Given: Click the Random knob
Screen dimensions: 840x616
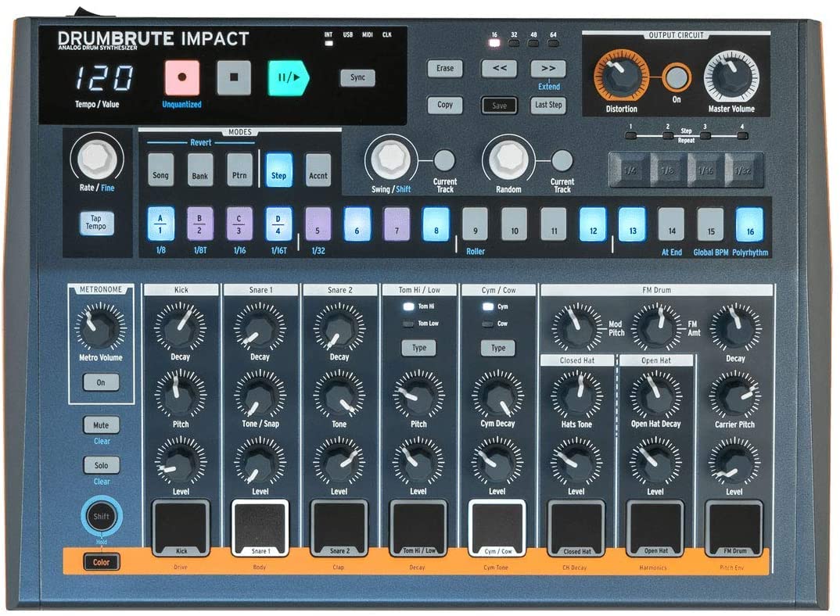Looking at the screenshot, I should pyautogui.click(x=509, y=159).
